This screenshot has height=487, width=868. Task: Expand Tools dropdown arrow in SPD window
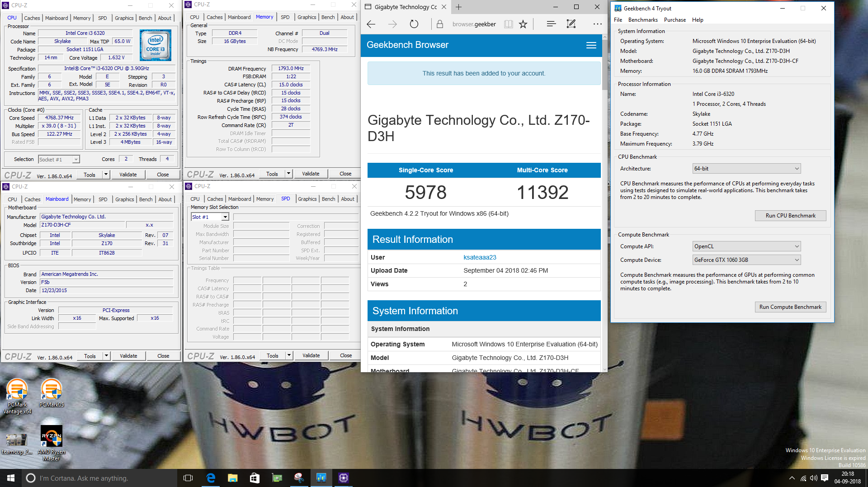pos(289,355)
